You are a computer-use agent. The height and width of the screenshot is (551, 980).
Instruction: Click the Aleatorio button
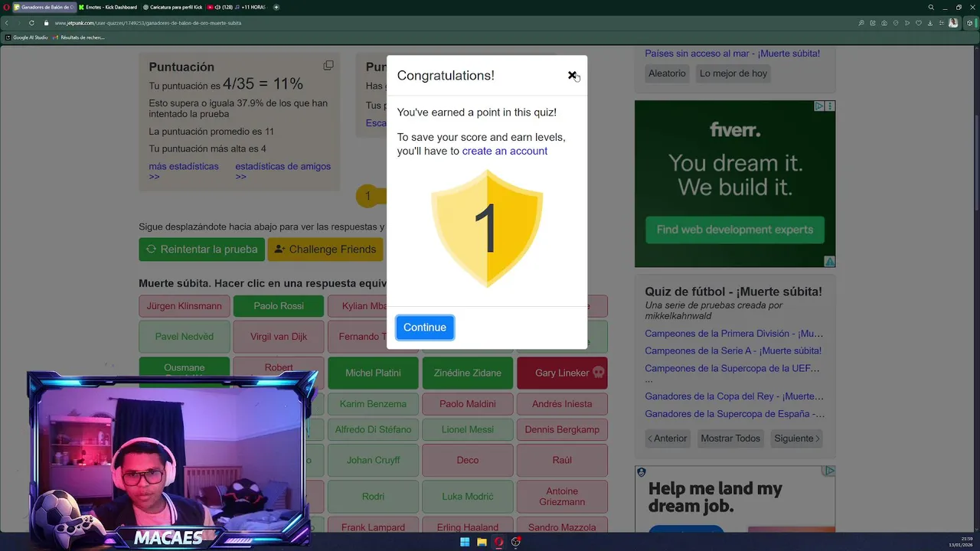(667, 73)
